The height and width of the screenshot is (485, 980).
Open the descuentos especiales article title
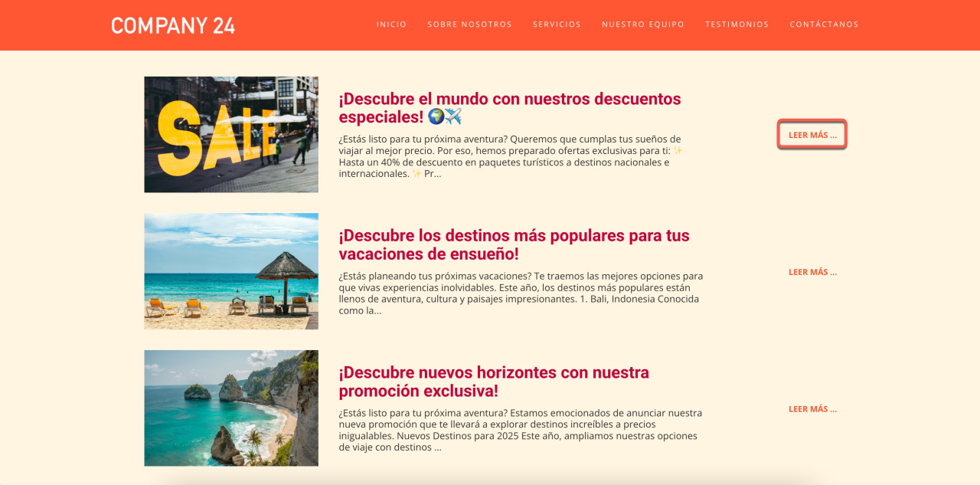click(510, 108)
